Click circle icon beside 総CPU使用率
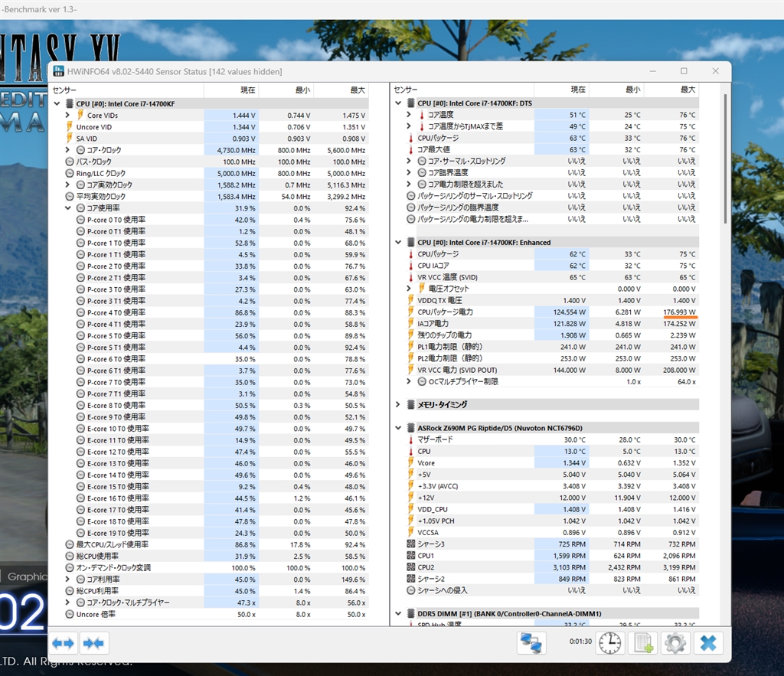The height and width of the screenshot is (676, 784). (x=70, y=556)
